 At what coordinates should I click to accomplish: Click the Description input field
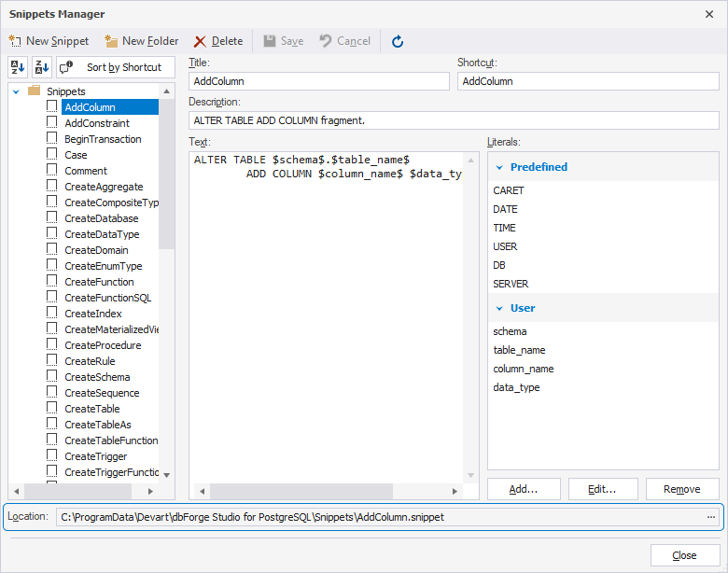pos(454,120)
